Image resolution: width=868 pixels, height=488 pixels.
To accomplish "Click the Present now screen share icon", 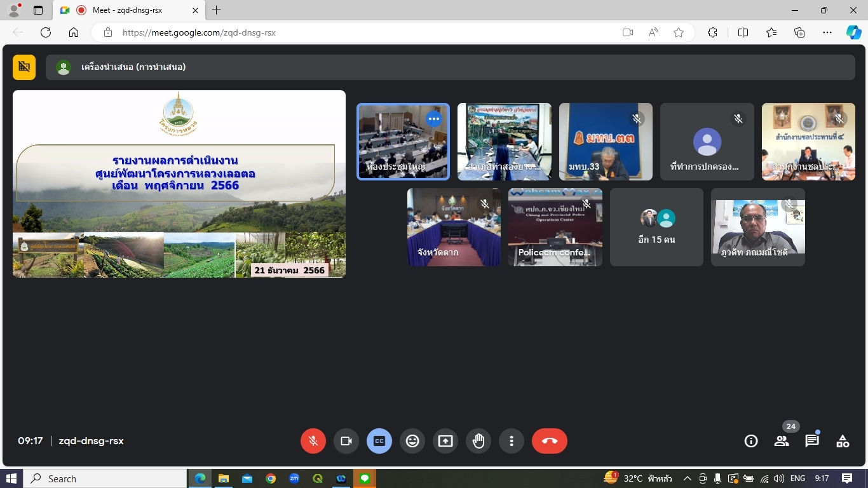I will [445, 441].
